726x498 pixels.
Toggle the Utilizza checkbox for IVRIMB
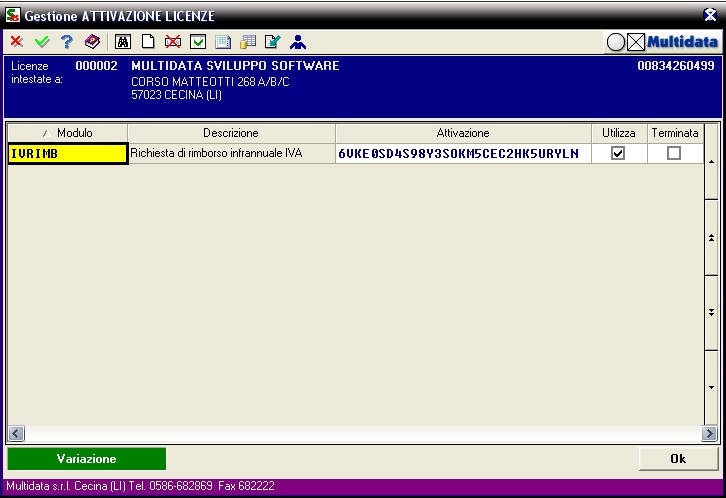(x=618, y=153)
